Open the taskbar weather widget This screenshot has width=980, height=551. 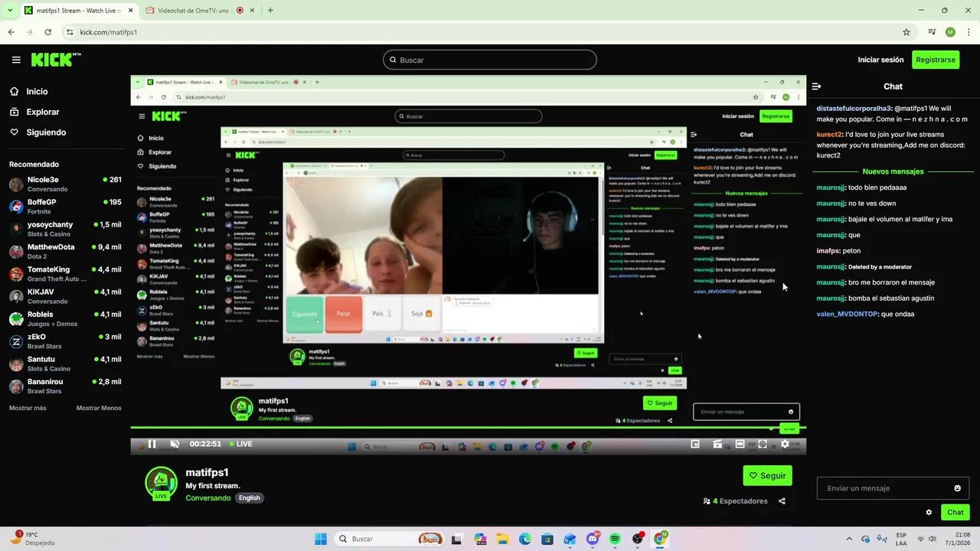(x=32, y=539)
